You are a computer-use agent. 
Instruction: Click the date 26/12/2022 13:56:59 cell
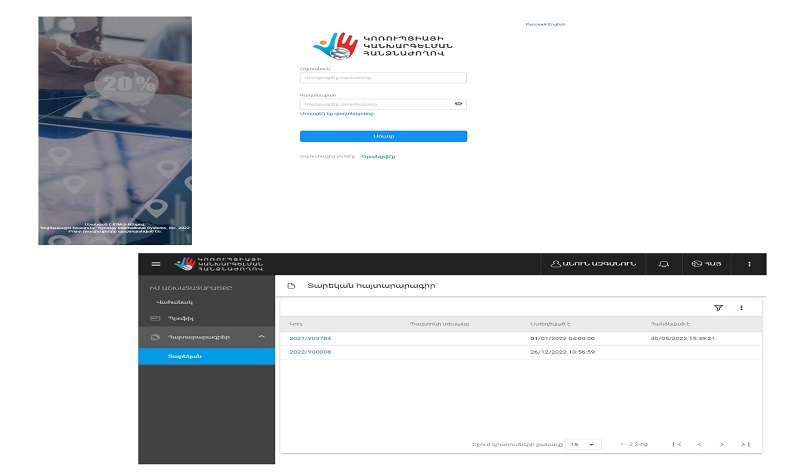562,352
